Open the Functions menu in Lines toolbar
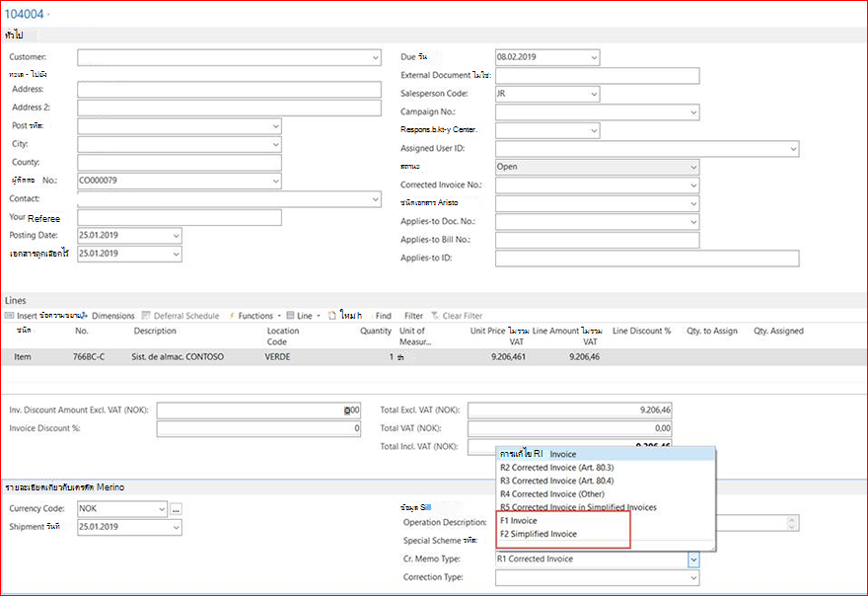This screenshot has width=868, height=596. click(x=255, y=316)
